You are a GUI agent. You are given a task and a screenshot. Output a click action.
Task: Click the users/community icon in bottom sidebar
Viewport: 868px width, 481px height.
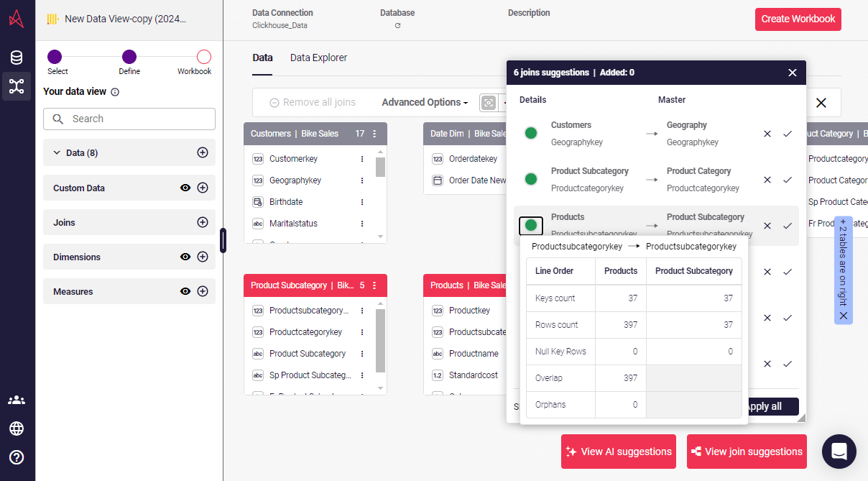16,399
